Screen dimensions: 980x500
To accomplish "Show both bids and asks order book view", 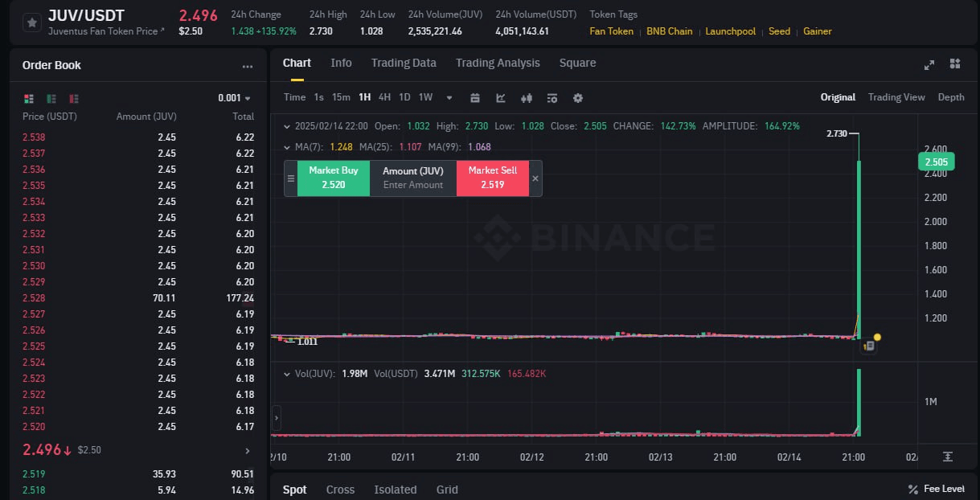I will pos(29,98).
